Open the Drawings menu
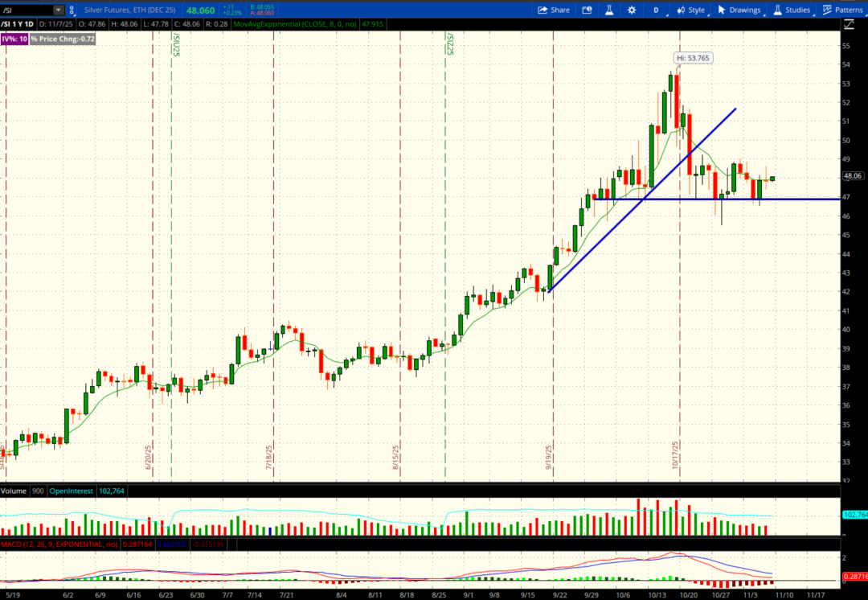The width and height of the screenshot is (868, 600). 739,10
